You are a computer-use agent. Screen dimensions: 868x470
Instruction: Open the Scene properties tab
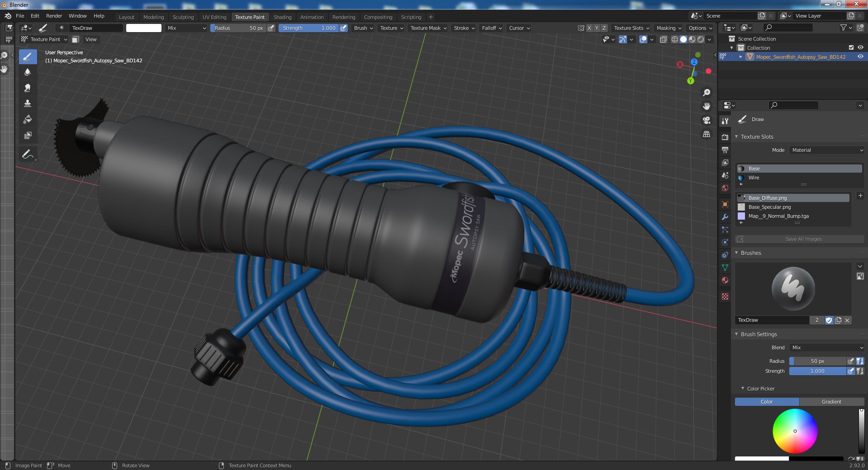[725, 175]
